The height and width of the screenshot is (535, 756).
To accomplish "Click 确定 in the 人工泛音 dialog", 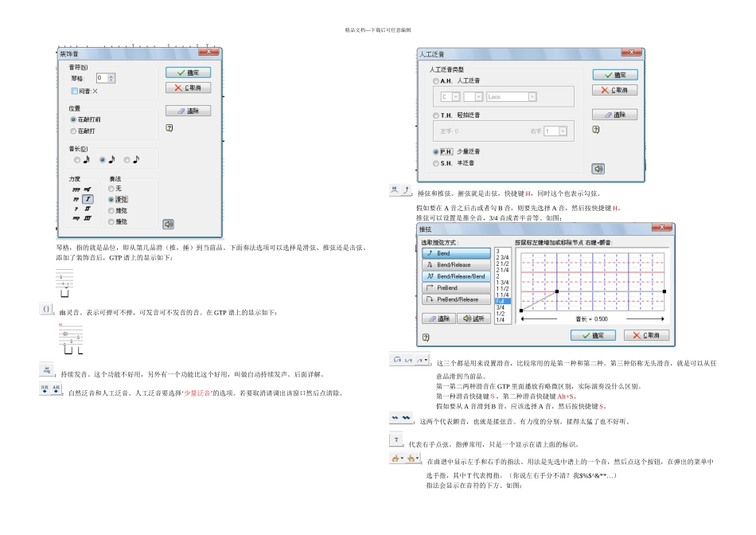I will tap(615, 75).
